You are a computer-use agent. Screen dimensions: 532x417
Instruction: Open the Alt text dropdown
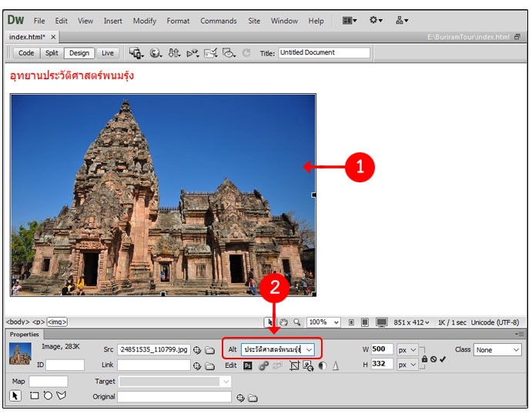point(309,349)
